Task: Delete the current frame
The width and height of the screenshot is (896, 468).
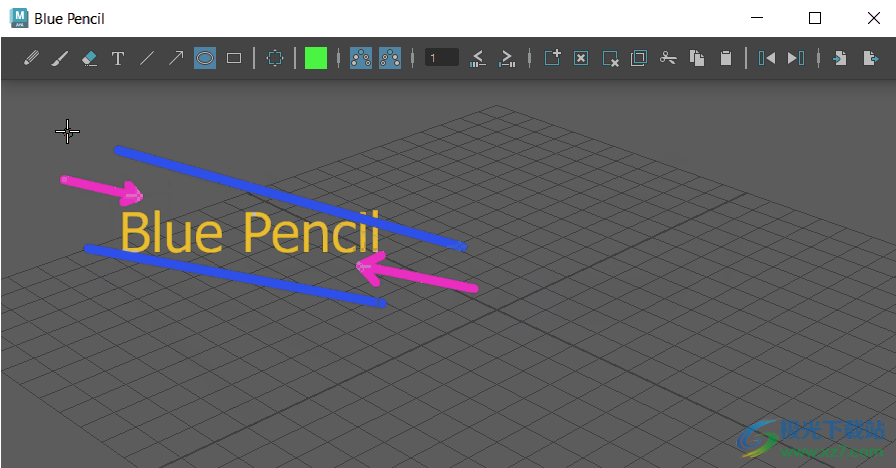Action: pyautogui.click(x=610, y=58)
